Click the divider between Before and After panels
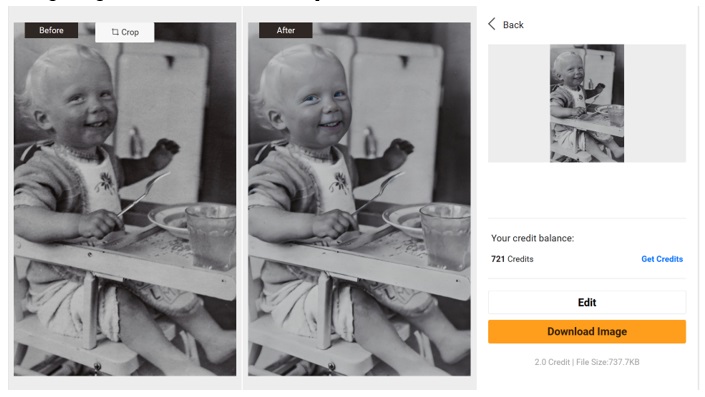Screen dimensions: 705x397 coord(242,198)
